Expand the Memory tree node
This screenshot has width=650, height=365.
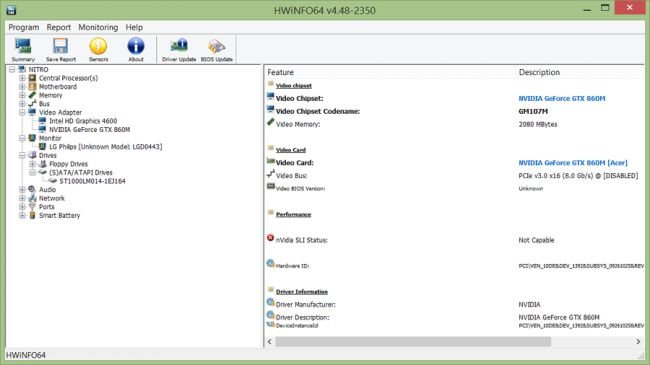22,95
